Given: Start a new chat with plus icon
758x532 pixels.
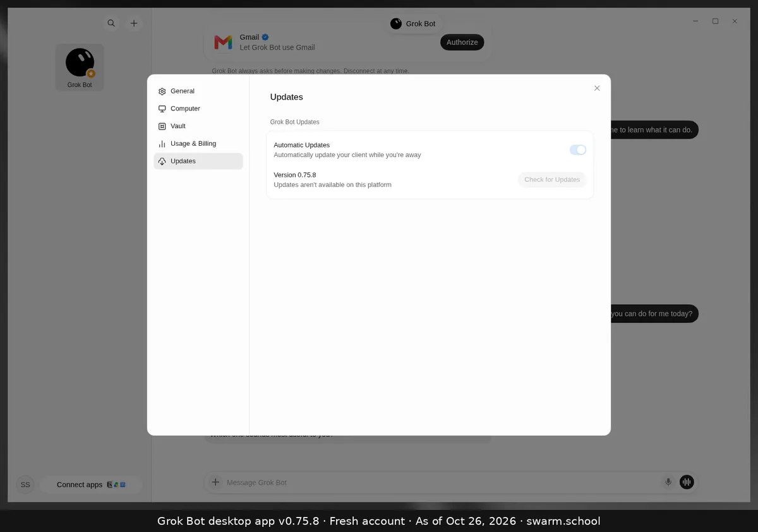Looking at the screenshot, I should pos(134,23).
